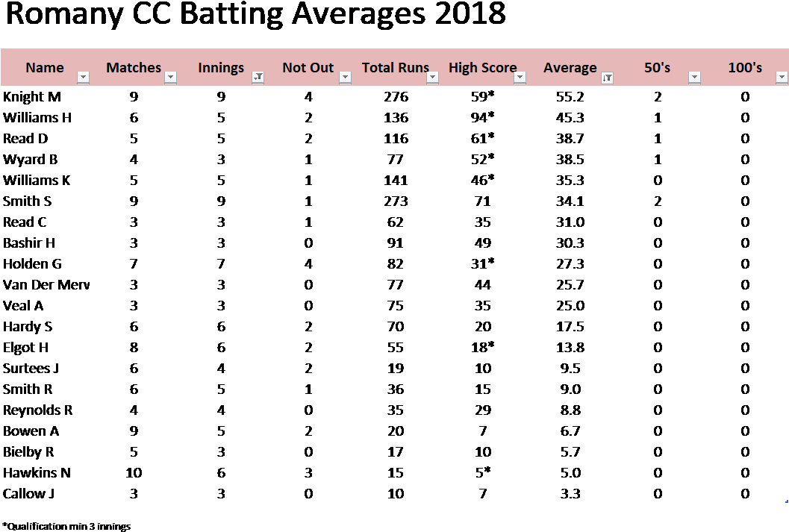
Task: Select the Hawkins N name cell
Action: [x=37, y=473]
